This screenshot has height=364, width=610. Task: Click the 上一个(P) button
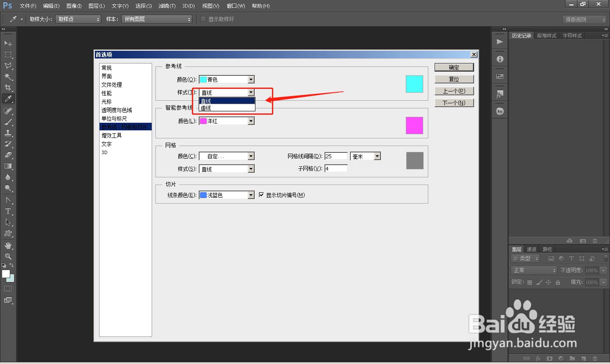tap(454, 91)
